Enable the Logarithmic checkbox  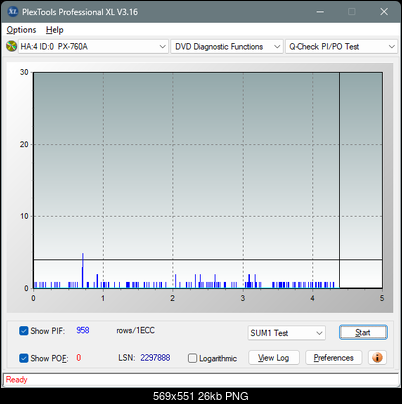[192, 358]
